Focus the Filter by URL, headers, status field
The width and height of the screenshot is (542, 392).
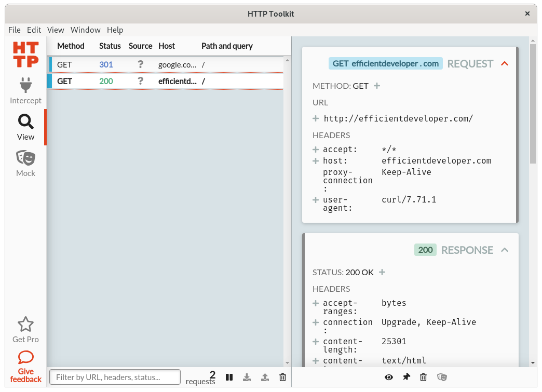click(x=115, y=377)
